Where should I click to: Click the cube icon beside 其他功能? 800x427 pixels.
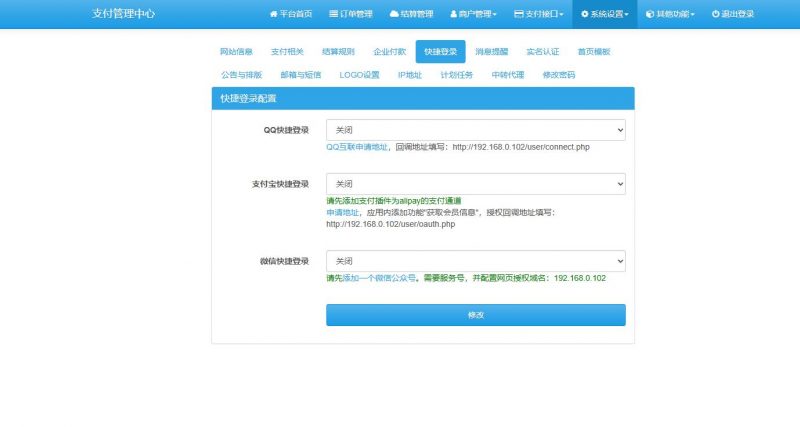[x=650, y=14]
